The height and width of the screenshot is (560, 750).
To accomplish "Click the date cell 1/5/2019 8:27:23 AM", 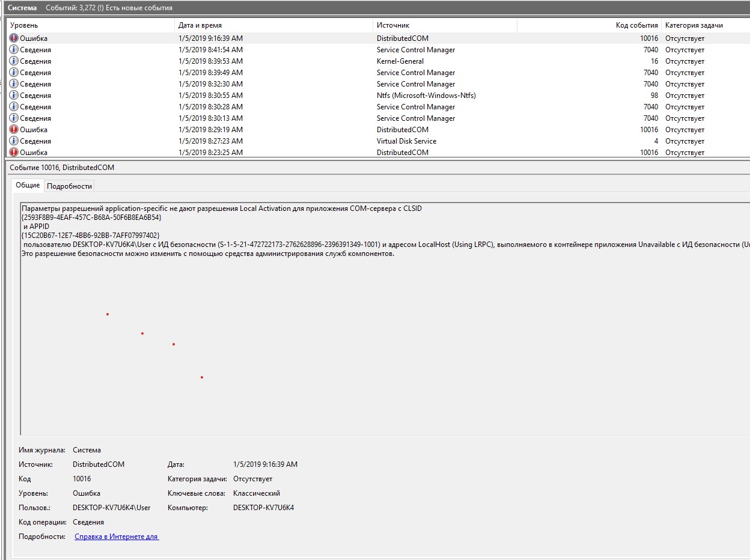I will coord(211,141).
